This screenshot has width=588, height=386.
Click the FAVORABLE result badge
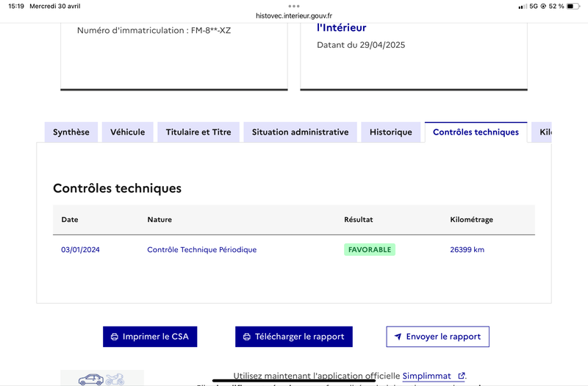(x=370, y=250)
